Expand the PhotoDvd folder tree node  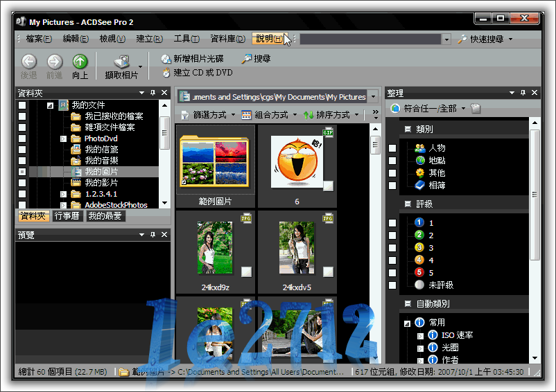coord(63,139)
